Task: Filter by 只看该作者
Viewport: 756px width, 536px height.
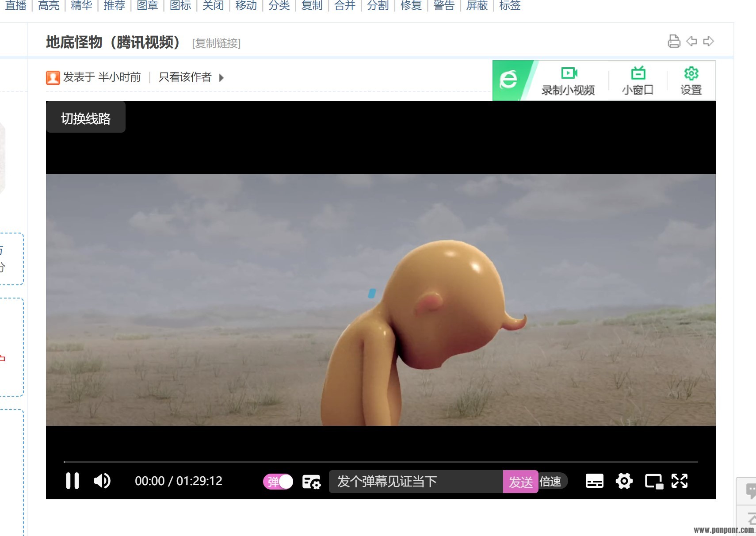Action: click(185, 77)
